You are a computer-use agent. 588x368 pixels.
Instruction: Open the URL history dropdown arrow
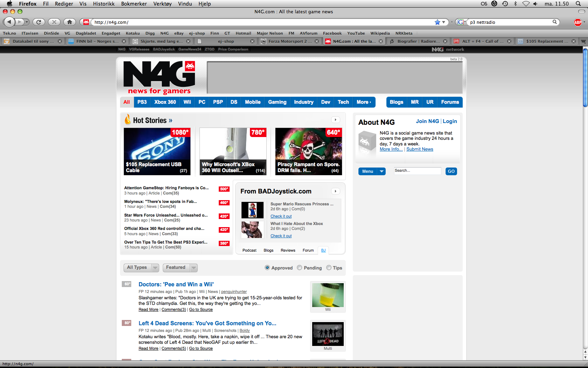point(444,22)
